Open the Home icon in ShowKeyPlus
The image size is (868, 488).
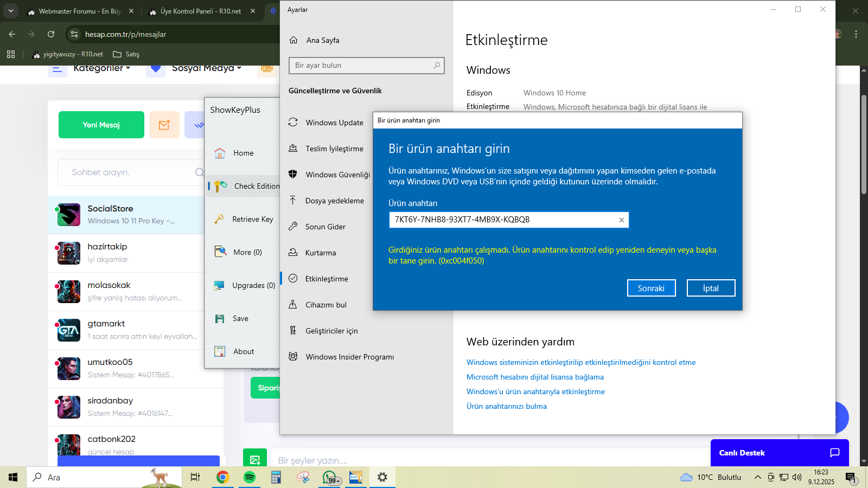(220, 153)
